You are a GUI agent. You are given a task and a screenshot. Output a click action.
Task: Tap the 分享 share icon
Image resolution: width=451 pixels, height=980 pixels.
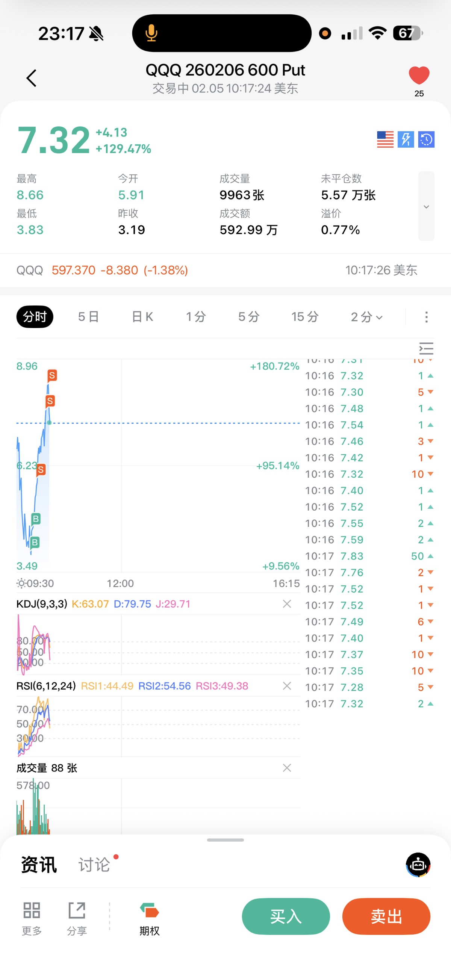(x=77, y=917)
